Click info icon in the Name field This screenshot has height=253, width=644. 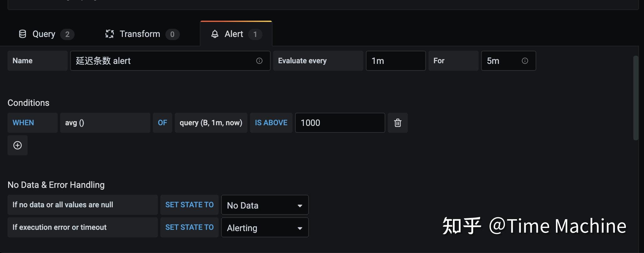(x=259, y=61)
